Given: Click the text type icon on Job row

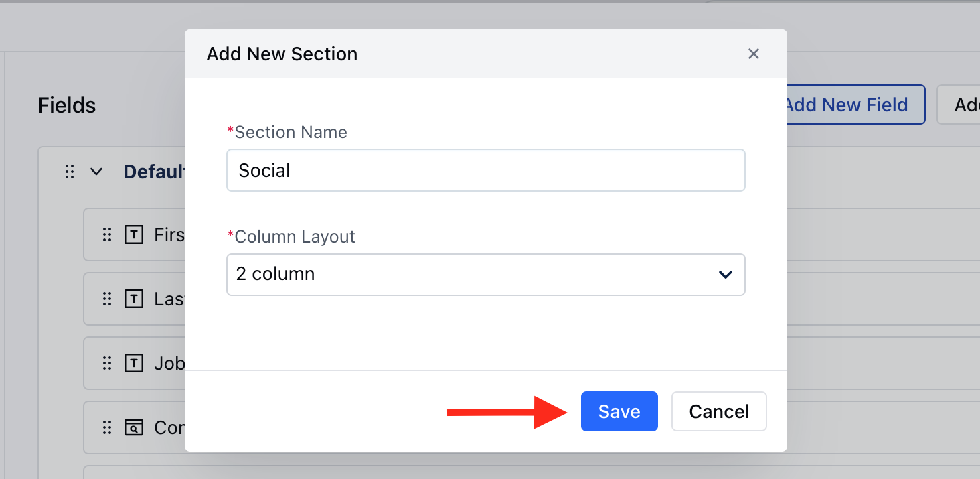Looking at the screenshot, I should [x=134, y=363].
